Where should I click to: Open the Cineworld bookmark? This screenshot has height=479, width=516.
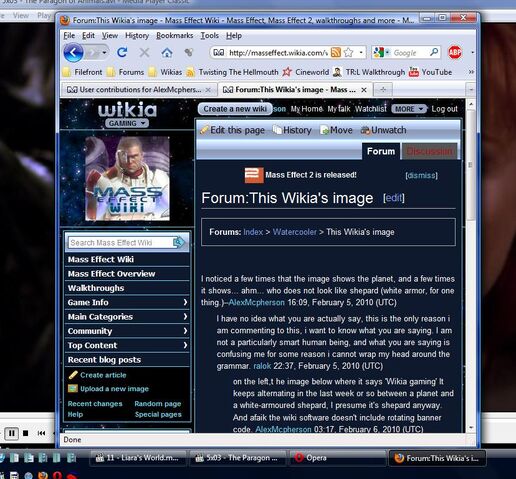click(x=306, y=72)
